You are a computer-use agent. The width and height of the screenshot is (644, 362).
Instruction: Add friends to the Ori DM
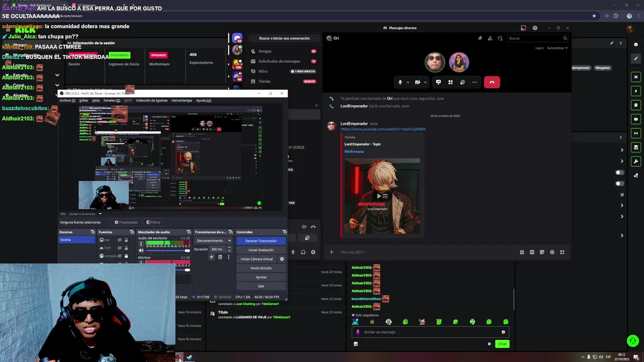[490, 38]
